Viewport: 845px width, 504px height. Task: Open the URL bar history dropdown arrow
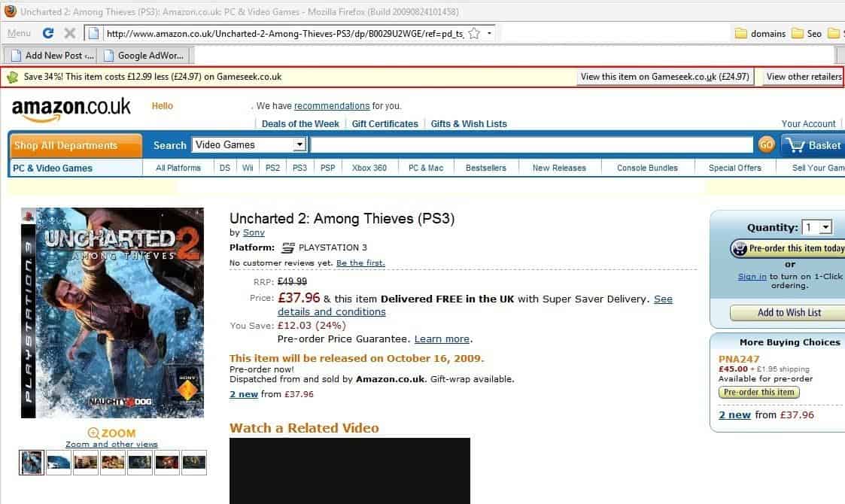click(489, 33)
